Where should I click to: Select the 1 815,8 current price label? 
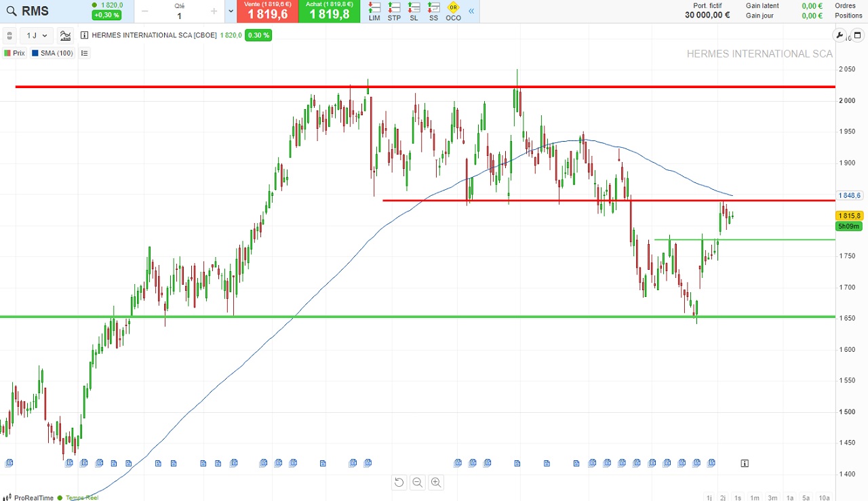coord(850,216)
